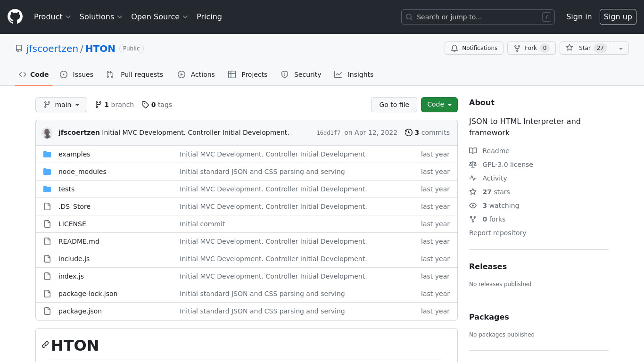Viewport: 644px width, 362px height.
Task: Open the node_modules folder name
Action: (x=83, y=172)
